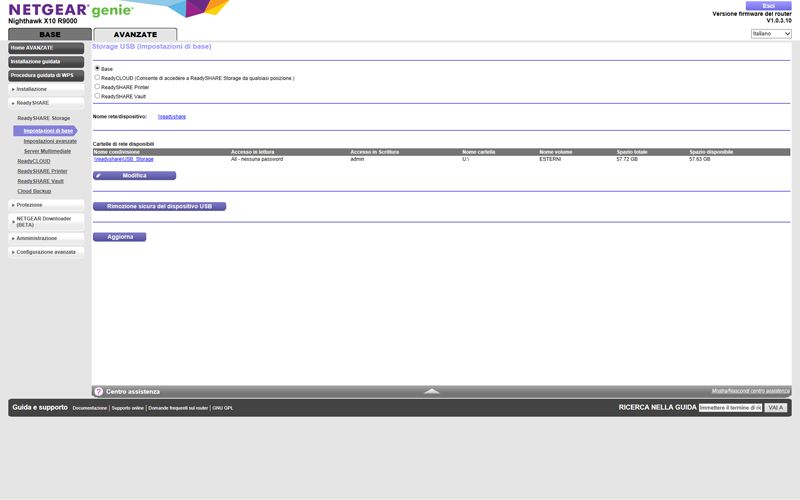This screenshot has height=500, width=800.
Task: Open Impostazioni avanzate sidebar link
Action: pyautogui.click(x=50, y=141)
